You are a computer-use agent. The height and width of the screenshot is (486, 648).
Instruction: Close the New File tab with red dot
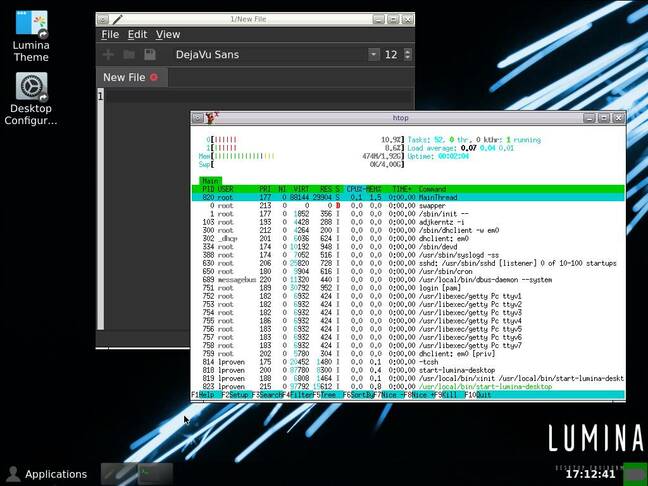[x=154, y=77]
